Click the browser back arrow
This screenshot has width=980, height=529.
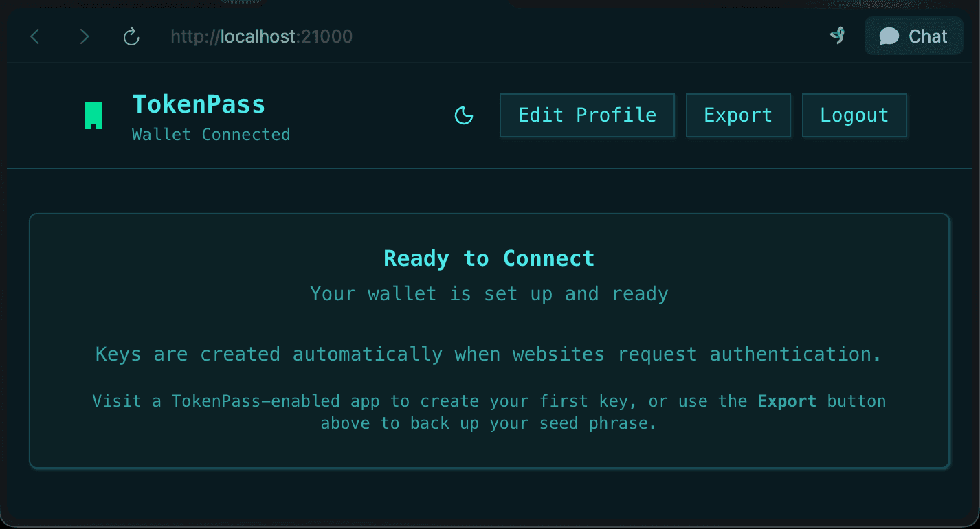pyautogui.click(x=34, y=36)
